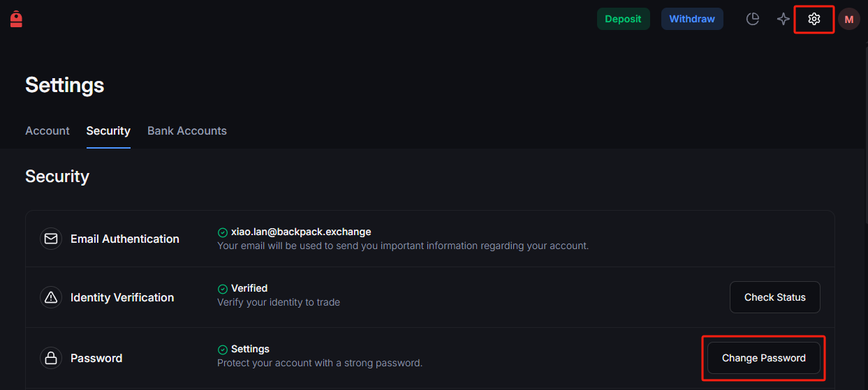The height and width of the screenshot is (390, 868).
Task: Select the Security tab
Action: [108, 130]
